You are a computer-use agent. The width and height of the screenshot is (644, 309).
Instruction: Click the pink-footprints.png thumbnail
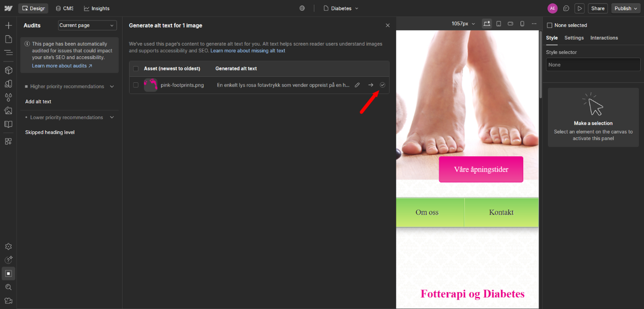[151, 85]
